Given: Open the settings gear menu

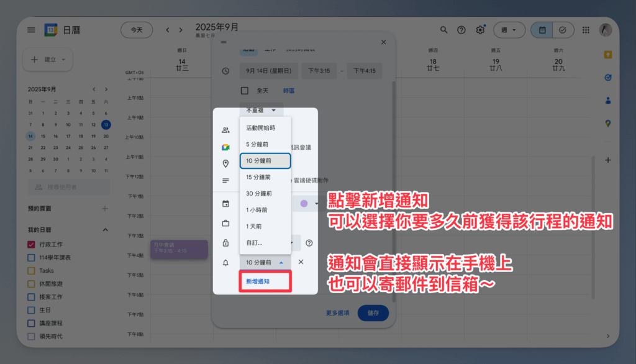Looking at the screenshot, I should click(480, 30).
